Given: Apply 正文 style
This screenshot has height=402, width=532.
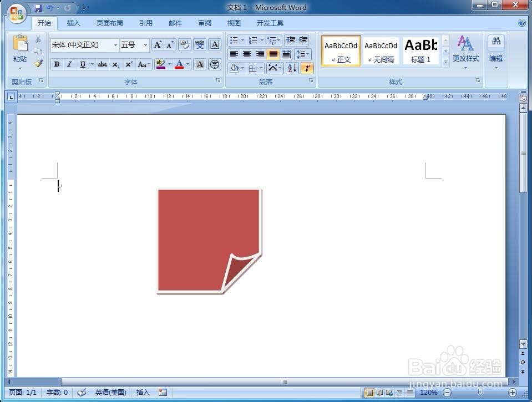Looking at the screenshot, I should [x=341, y=51].
